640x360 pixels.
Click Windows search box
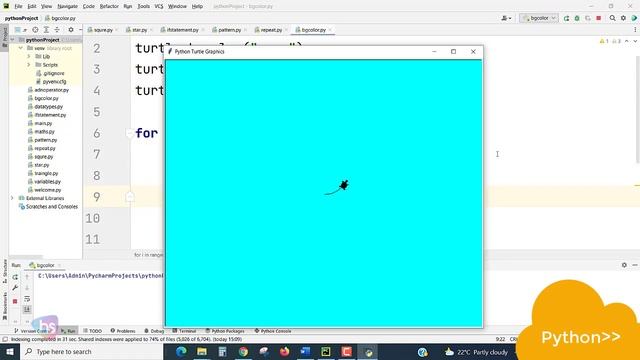(x=92, y=352)
